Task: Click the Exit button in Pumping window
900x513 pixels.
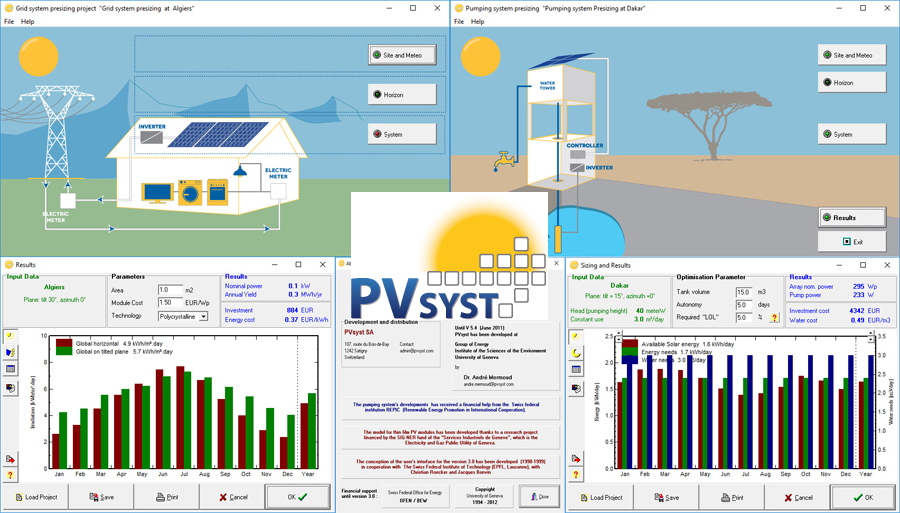Action: [x=851, y=242]
